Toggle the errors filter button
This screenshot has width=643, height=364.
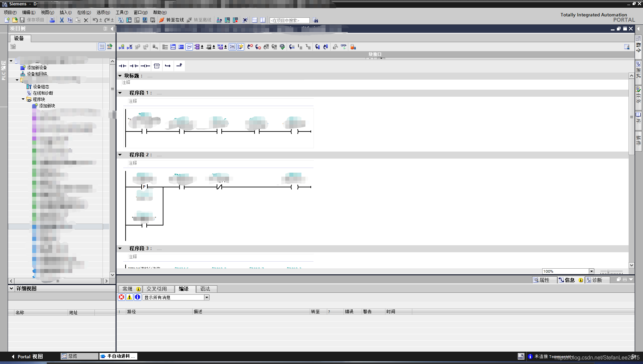click(x=122, y=297)
